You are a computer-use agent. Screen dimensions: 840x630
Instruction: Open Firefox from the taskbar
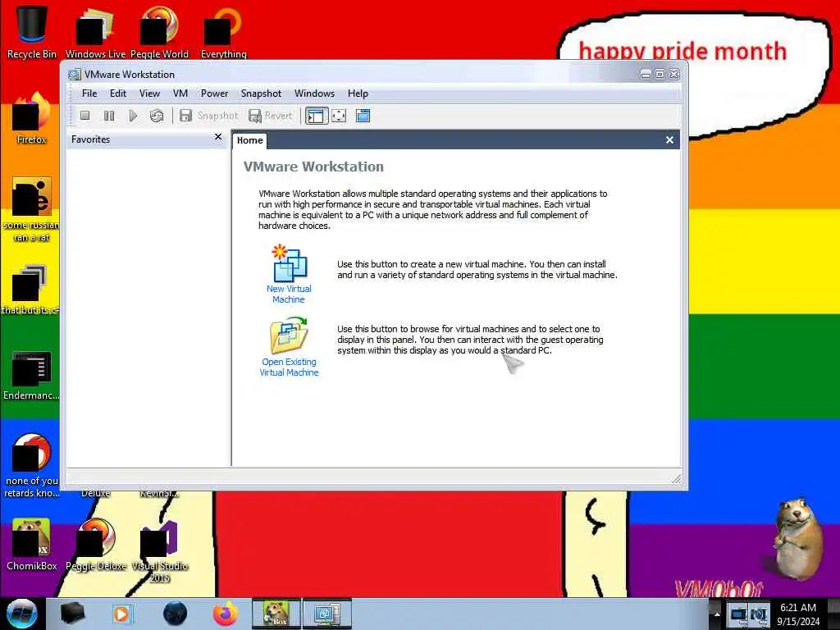(226, 614)
